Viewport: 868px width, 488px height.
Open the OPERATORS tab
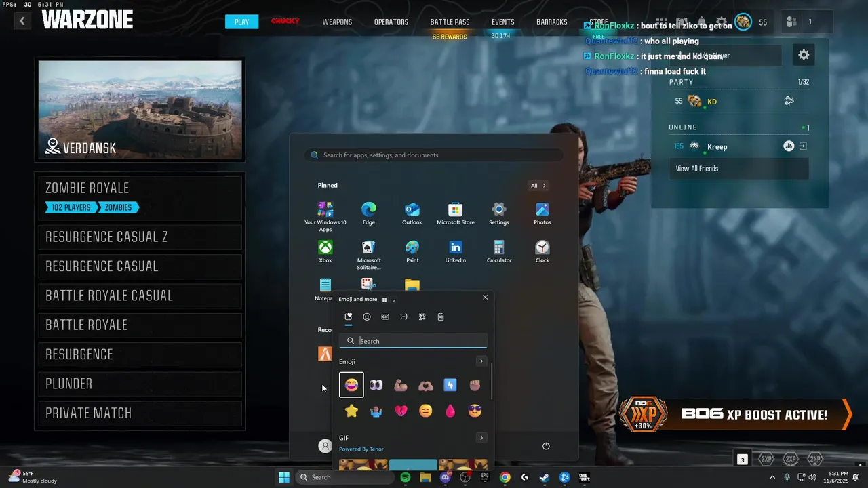[x=391, y=22]
